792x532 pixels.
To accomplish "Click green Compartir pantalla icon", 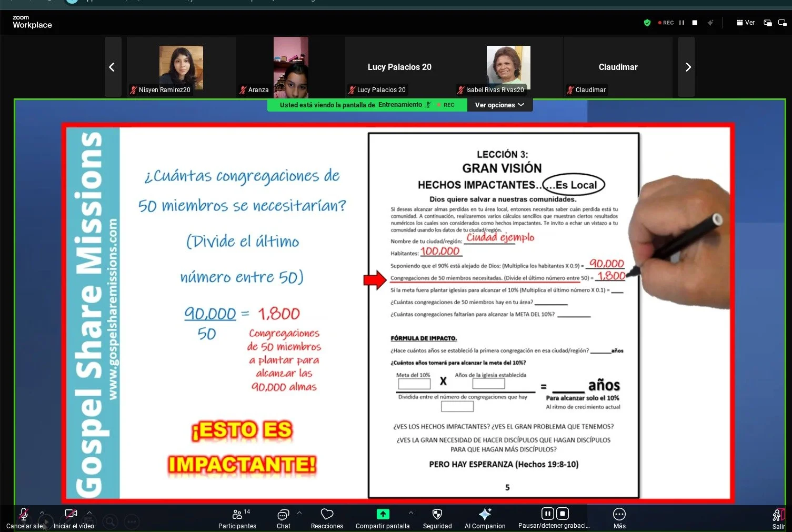I will [383, 514].
